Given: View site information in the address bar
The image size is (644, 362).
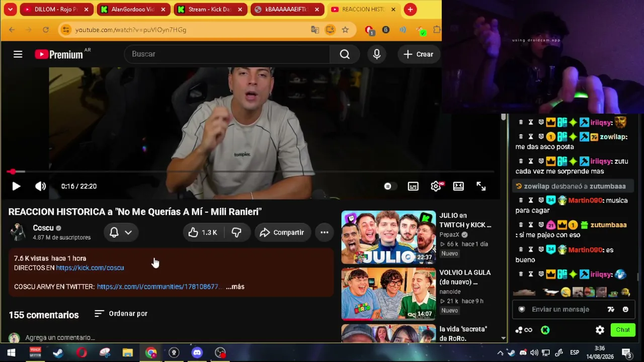Looking at the screenshot, I should tap(66, 30).
